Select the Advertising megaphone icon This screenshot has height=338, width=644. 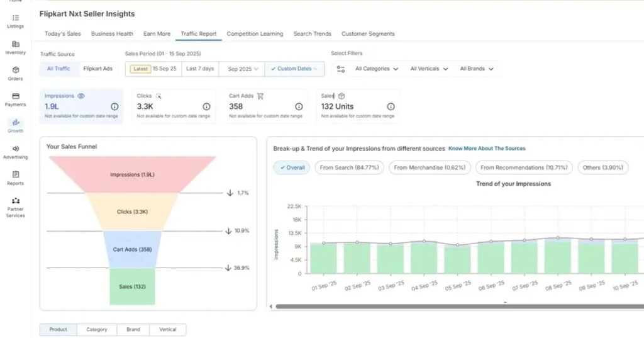[16, 149]
